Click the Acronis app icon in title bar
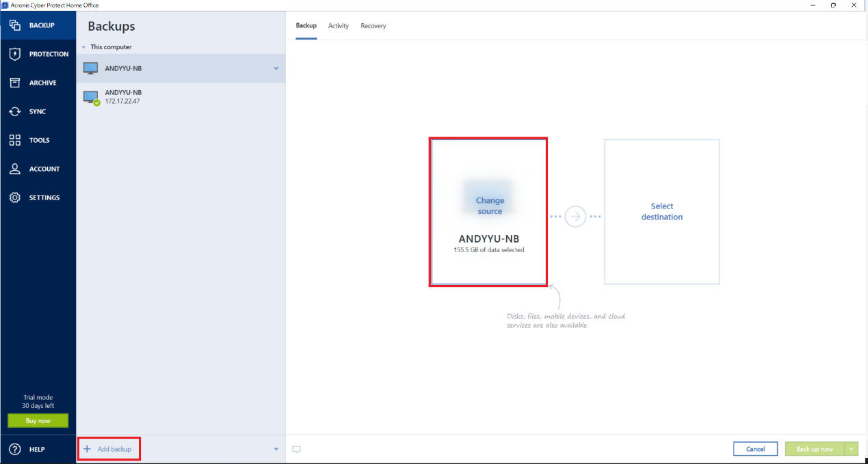868x464 pixels. [x=5, y=5]
